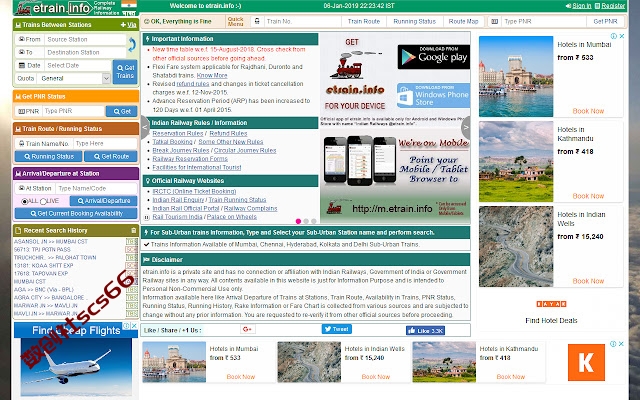Click Running Status in the quick menu
This screenshot has height=400, width=640.
click(x=414, y=21)
